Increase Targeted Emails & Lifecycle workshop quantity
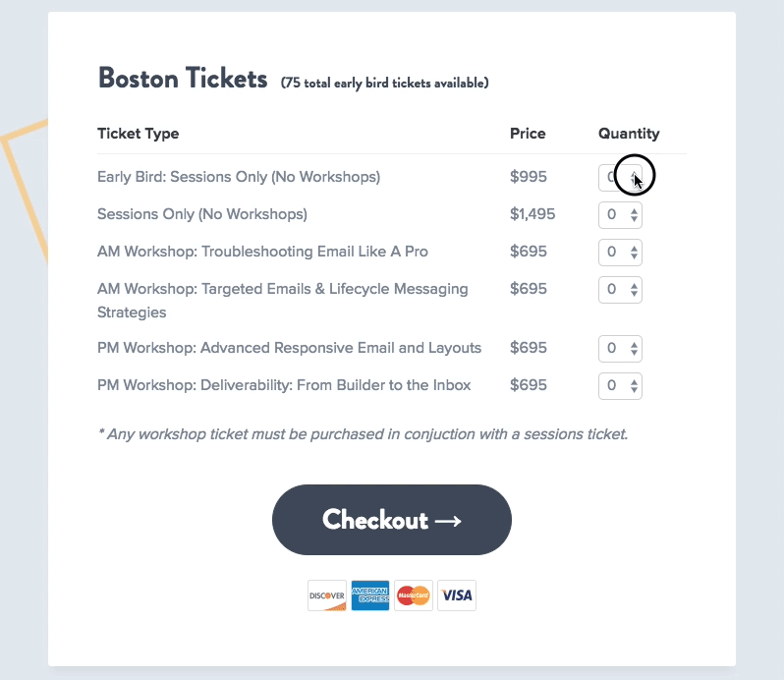 (x=634, y=286)
